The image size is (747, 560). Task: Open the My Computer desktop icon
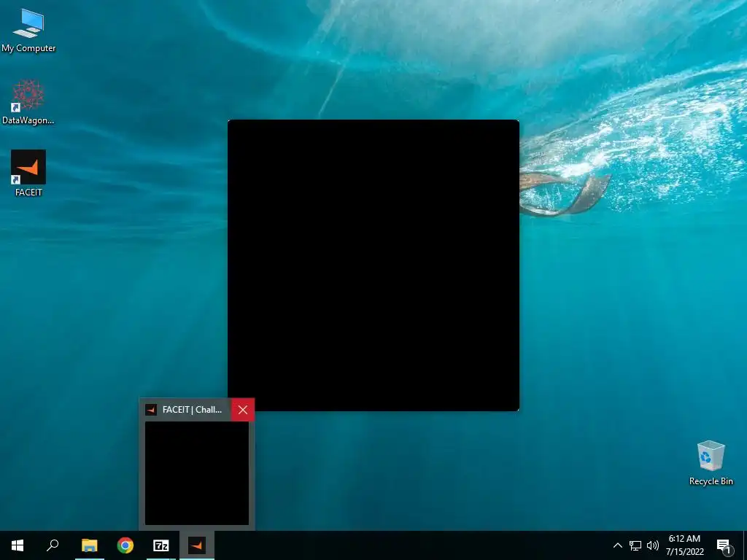(x=28, y=30)
